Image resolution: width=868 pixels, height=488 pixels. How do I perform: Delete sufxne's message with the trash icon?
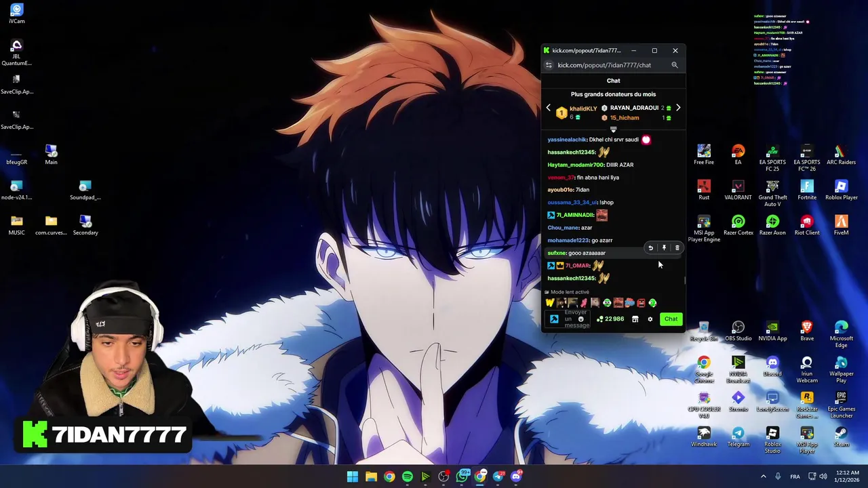677,248
